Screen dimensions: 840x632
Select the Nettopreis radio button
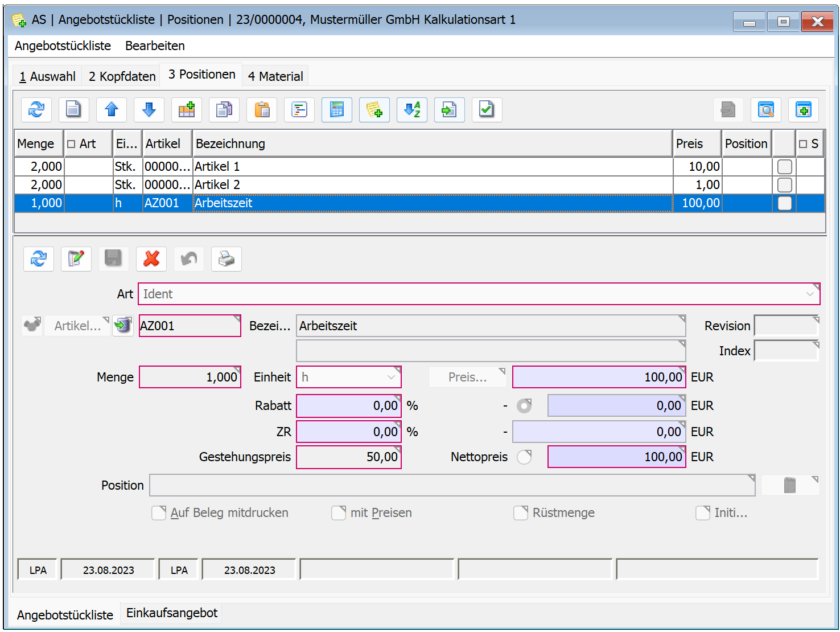point(524,457)
